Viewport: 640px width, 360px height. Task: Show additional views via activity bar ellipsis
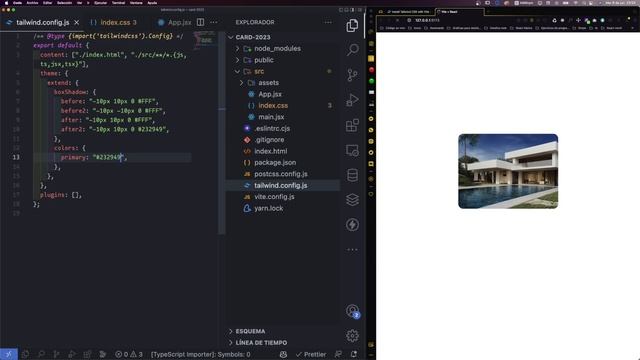click(x=352, y=249)
